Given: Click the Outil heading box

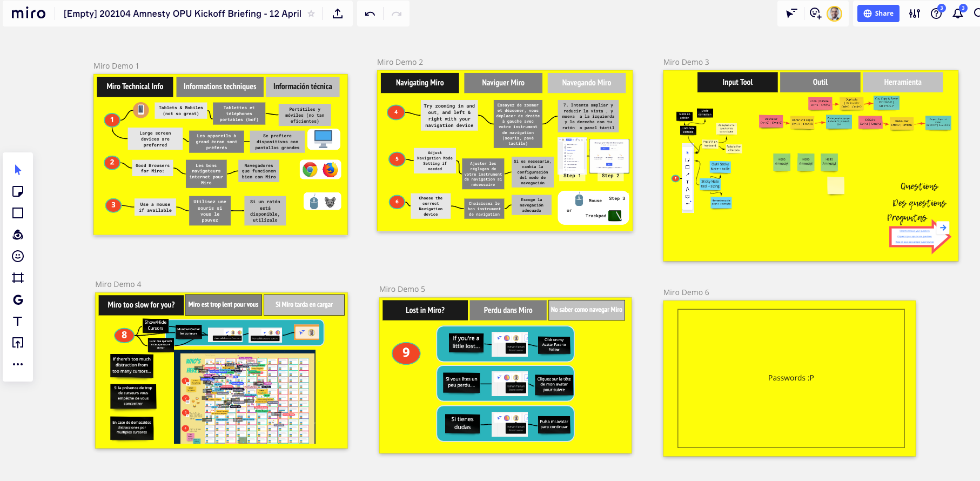Looking at the screenshot, I should pos(820,82).
